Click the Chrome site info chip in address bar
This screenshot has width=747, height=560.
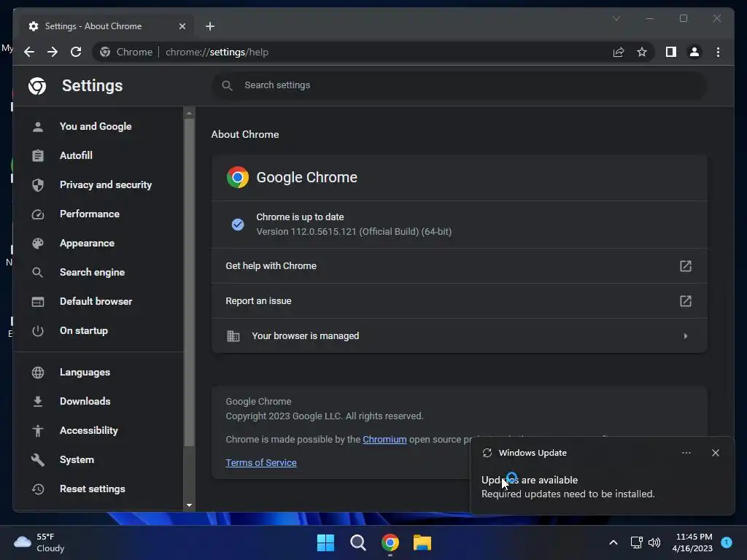point(126,52)
